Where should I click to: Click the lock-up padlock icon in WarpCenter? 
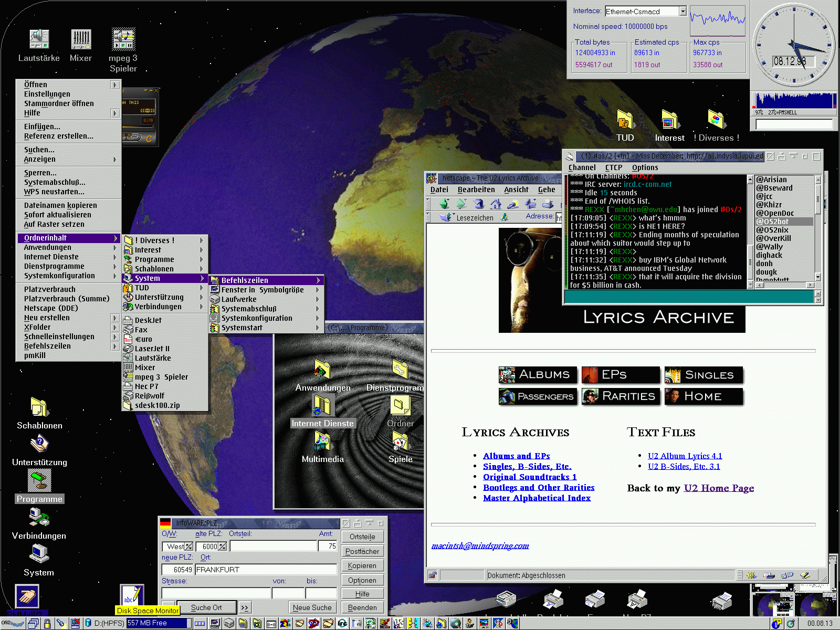pyautogui.click(x=47, y=623)
